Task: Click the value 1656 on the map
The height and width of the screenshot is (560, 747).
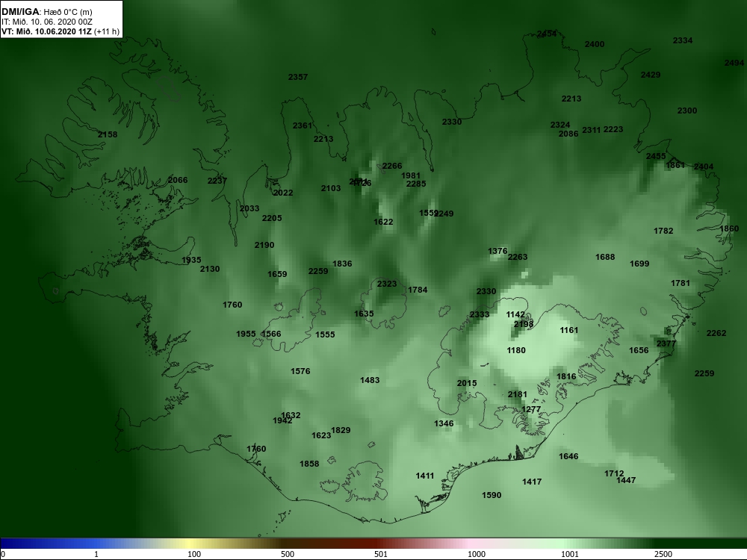Action: (x=639, y=350)
